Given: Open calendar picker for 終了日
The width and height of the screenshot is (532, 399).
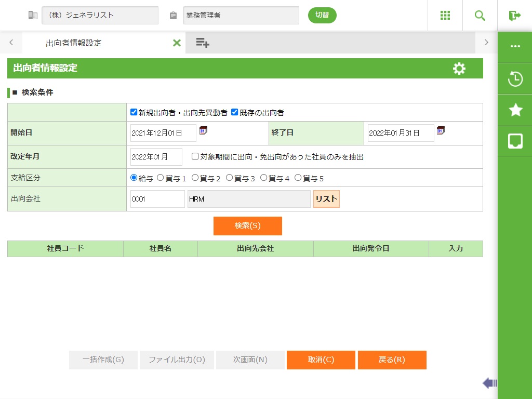Looking at the screenshot, I should pos(441,131).
